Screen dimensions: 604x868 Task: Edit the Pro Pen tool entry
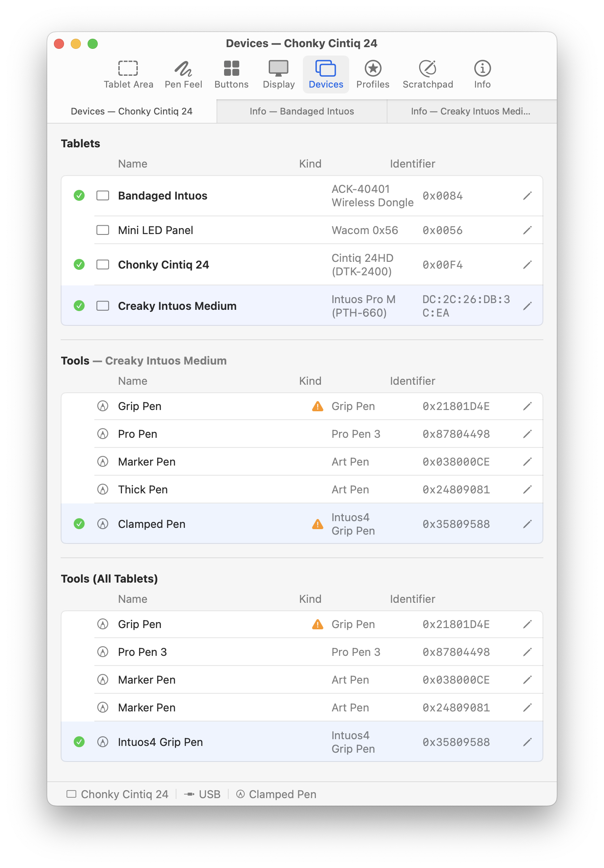[527, 434]
